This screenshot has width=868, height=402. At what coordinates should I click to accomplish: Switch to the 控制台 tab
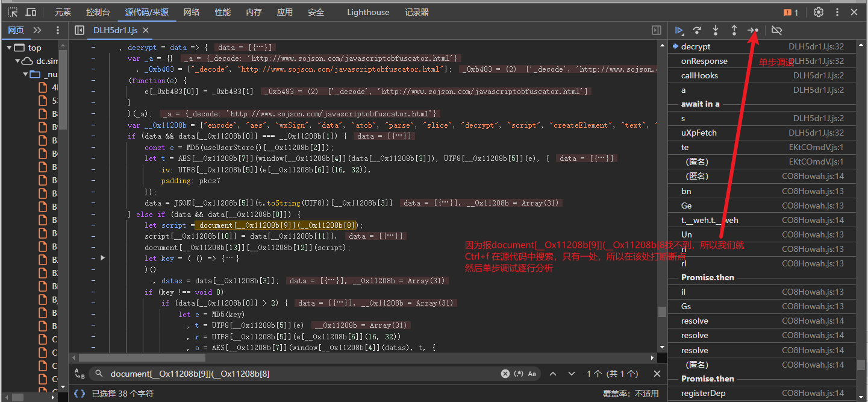pyautogui.click(x=98, y=12)
